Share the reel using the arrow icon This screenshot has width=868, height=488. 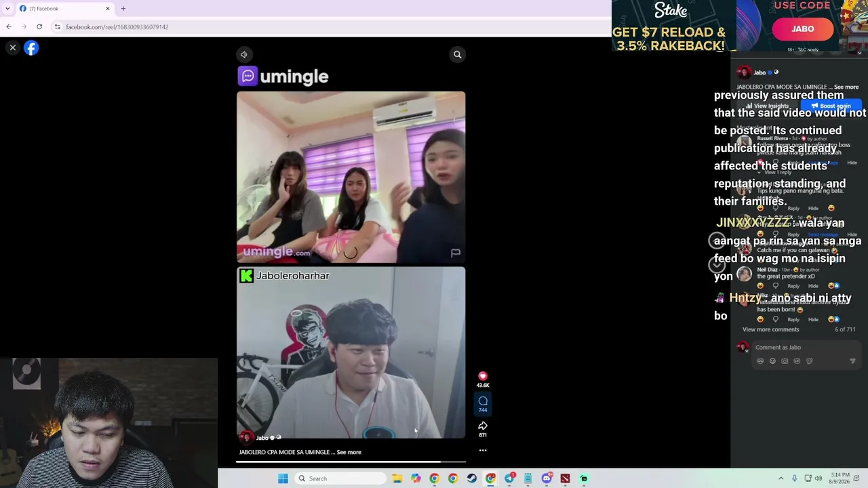(483, 426)
